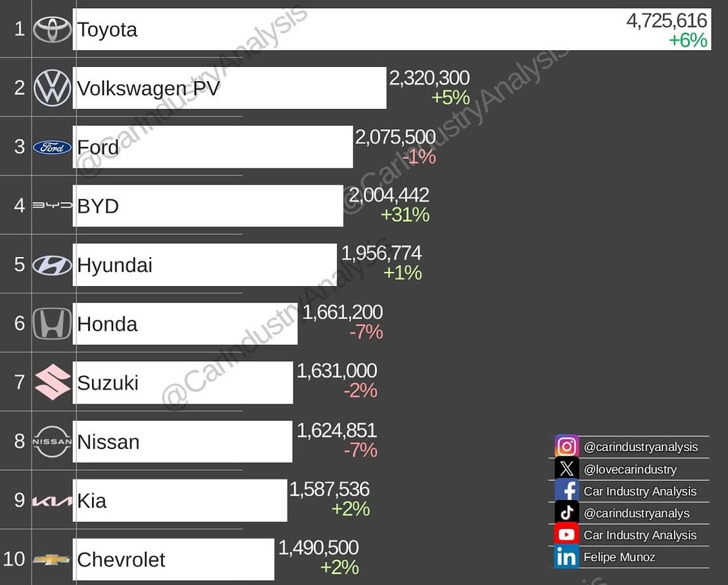728x585 pixels.
Task: Click the Chevrolet bowtie logo
Action: click(52, 559)
